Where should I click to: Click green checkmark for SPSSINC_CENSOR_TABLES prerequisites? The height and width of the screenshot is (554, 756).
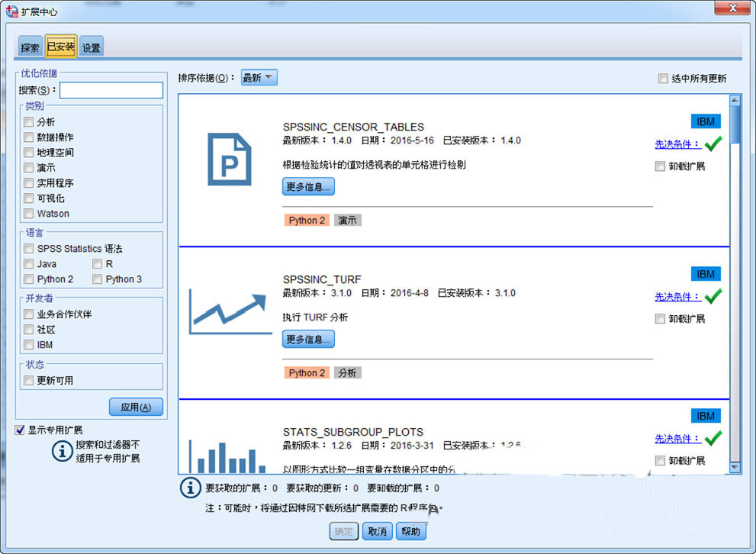[713, 143]
